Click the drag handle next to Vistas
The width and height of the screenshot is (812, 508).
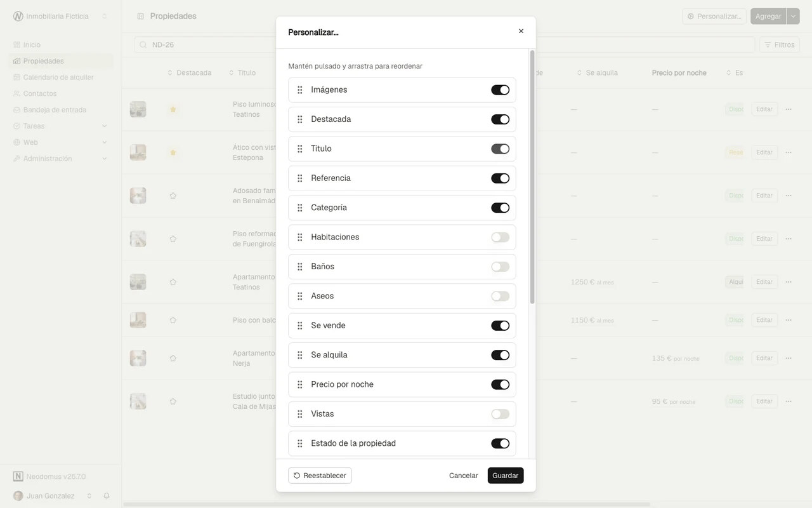(300, 415)
